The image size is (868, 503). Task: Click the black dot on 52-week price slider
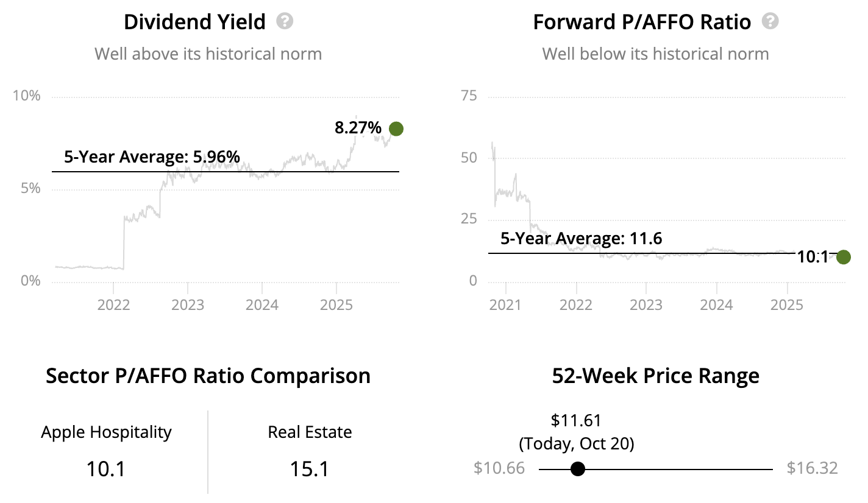click(578, 469)
